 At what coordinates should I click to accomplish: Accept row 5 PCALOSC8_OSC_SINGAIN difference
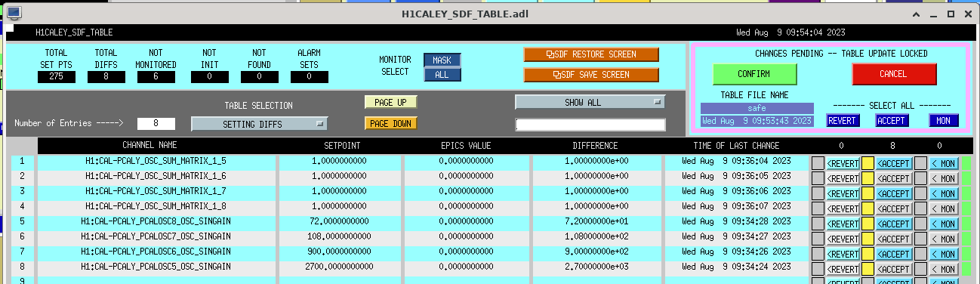pos(894,224)
